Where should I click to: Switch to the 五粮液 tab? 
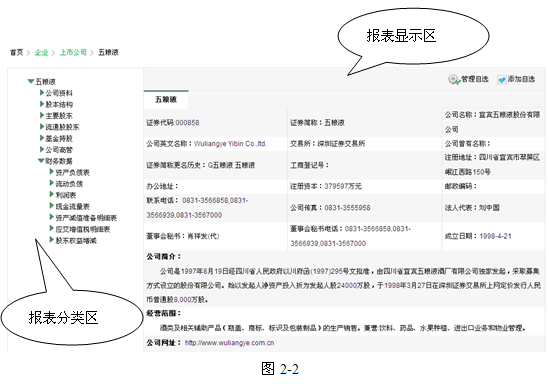166,99
